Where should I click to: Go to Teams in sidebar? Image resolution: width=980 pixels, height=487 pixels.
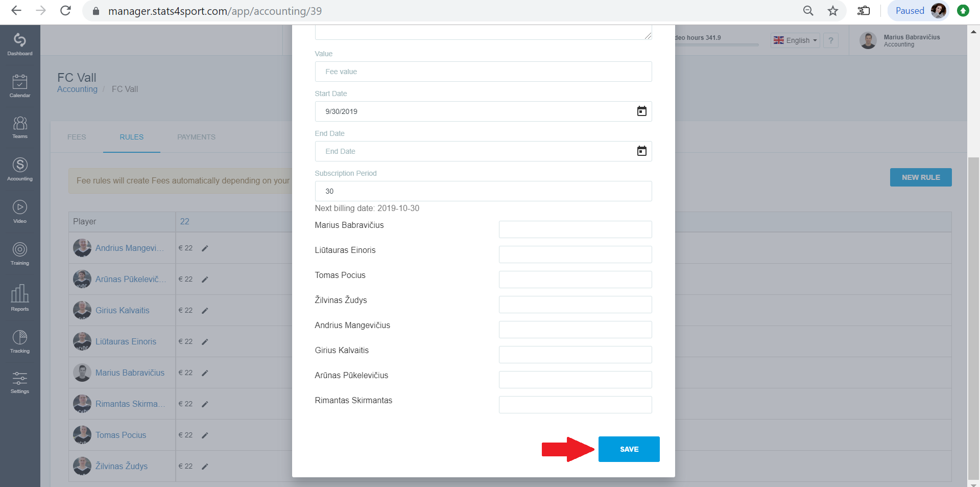20,127
